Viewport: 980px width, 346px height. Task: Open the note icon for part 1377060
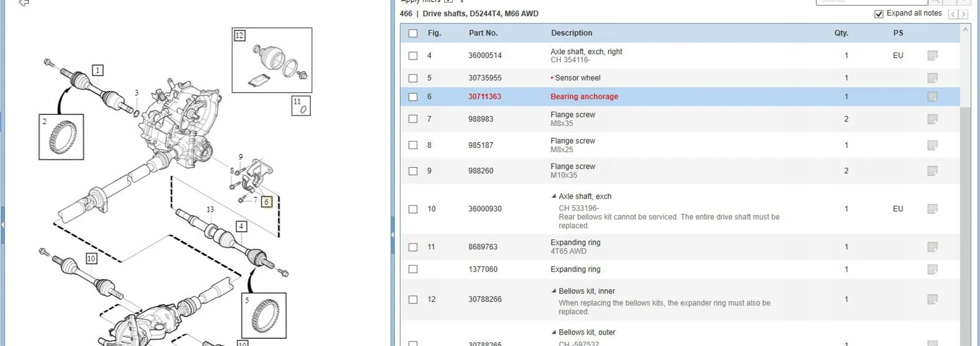932,270
